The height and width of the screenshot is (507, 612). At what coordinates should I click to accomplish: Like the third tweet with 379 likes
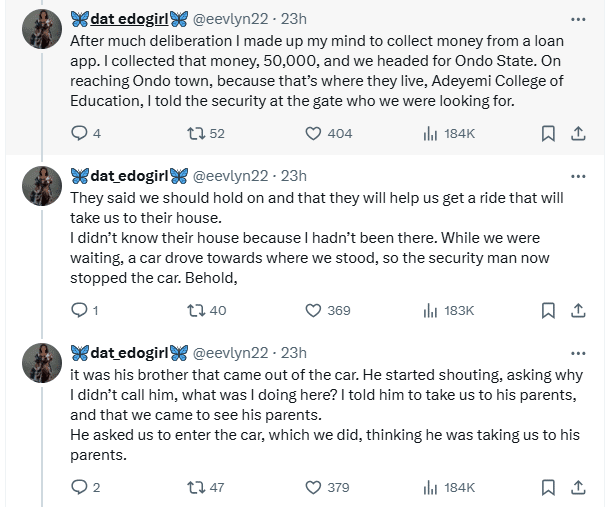[x=312, y=487]
